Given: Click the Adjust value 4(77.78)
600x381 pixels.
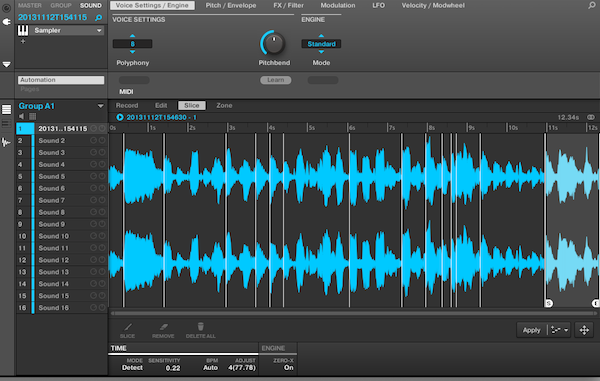Looking at the screenshot, I should coord(241,368).
